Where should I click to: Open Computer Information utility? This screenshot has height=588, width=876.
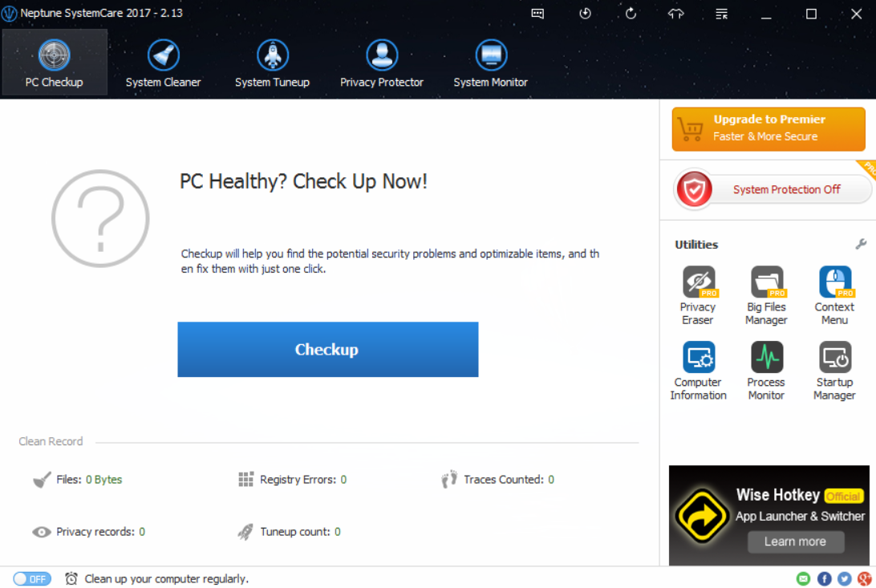click(x=699, y=371)
